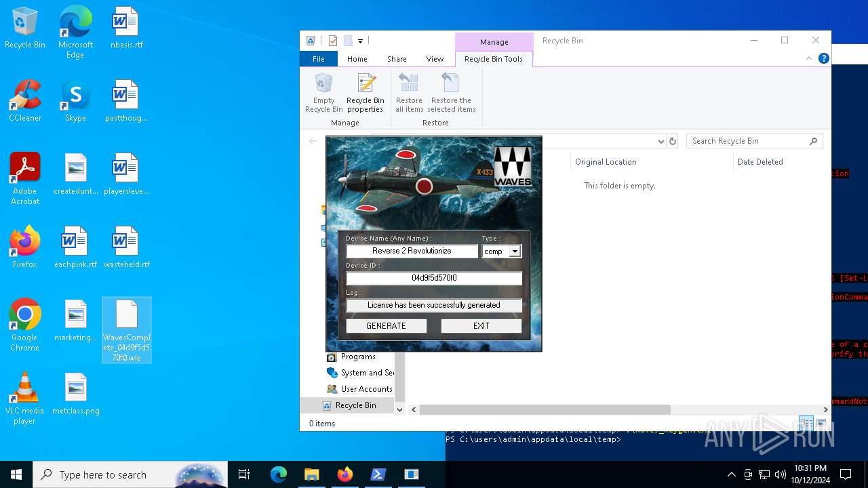Open the Skype desktop shortcut

pyautogui.click(x=75, y=102)
